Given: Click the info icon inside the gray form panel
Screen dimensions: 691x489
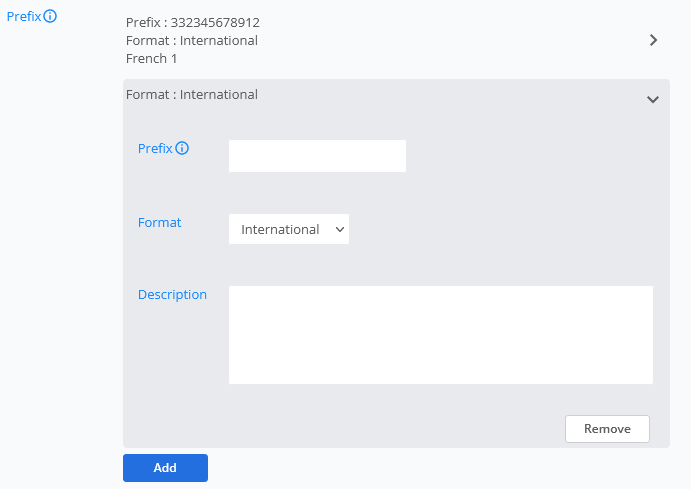Looking at the screenshot, I should click(x=182, y=148).
